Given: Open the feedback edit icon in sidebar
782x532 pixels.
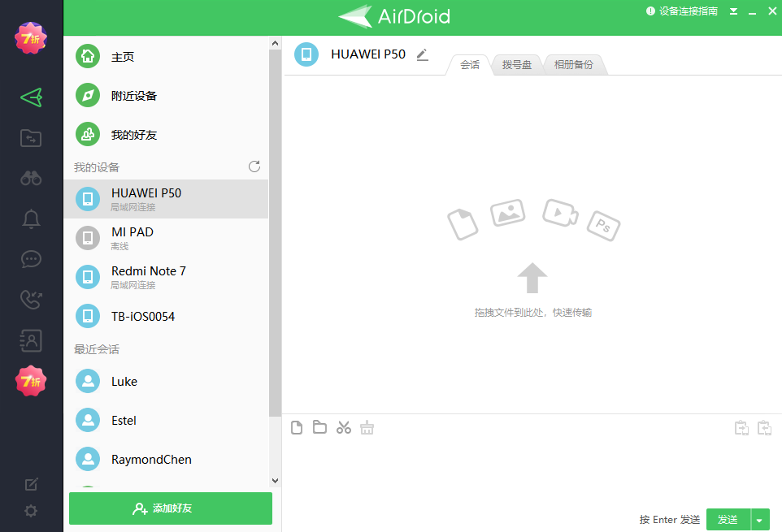Looking at the screenshot, I should 31,484.
